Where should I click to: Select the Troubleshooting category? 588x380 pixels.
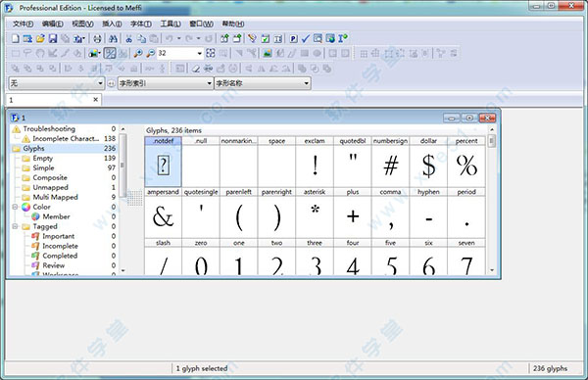point(49,128)
